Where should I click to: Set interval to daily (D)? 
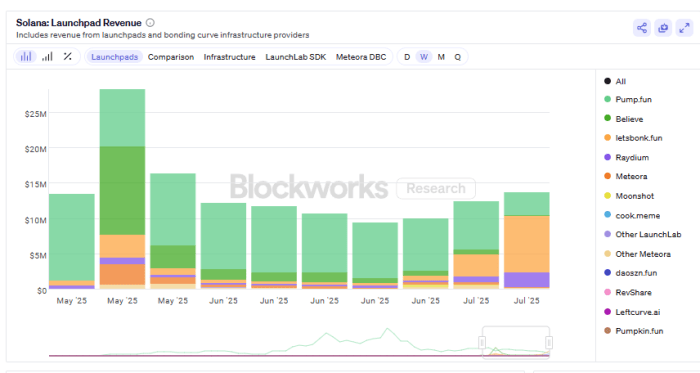[407, 57]
